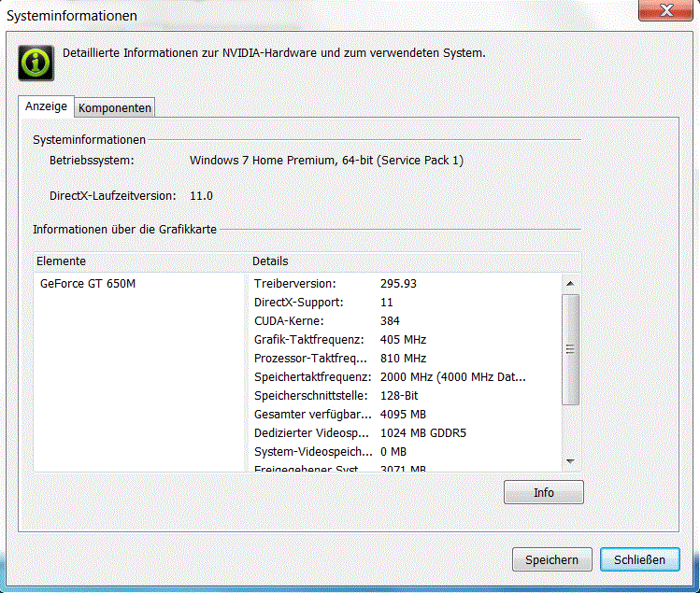Click the System-Videospeich value 0 MB
Viewport: 700px width, 593px height.
[393, 452]
